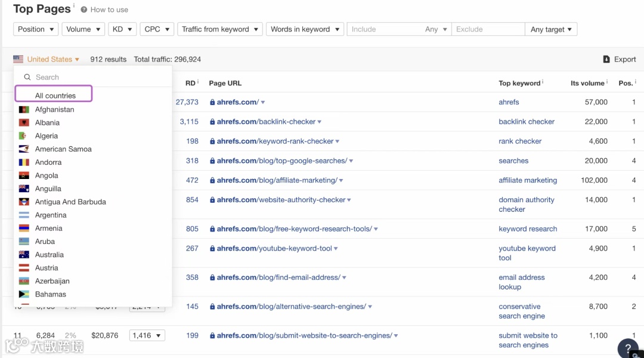The height and width of the screenshot is (358, 644).
Task: Click the Top Pages info icon
Action: tap(74, 7)
